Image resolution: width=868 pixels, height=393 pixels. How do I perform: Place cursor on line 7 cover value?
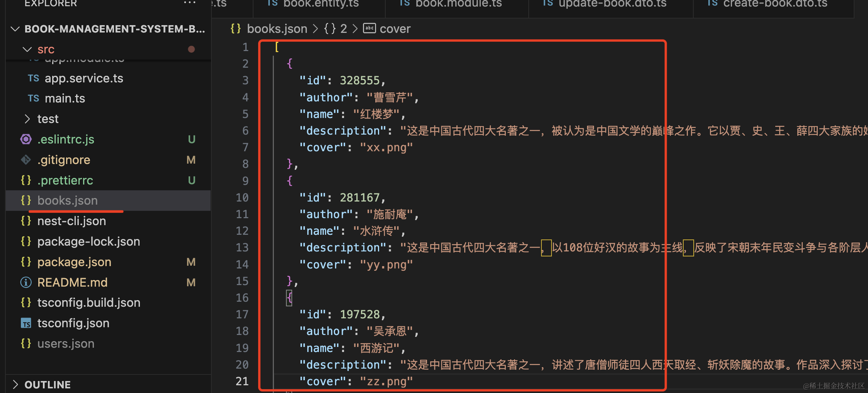(386, 147)
